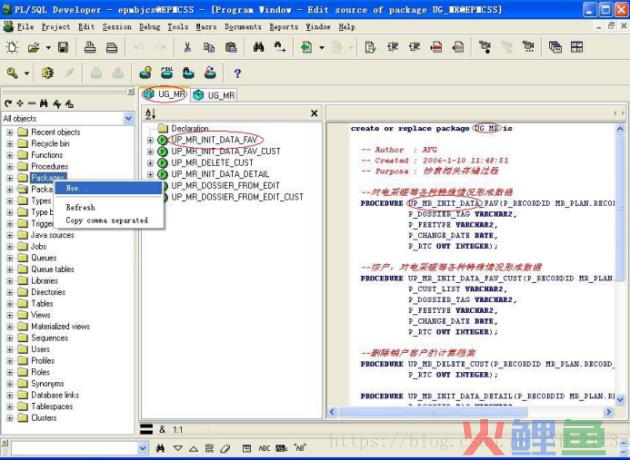
Task: Open the Session menu
Action: point(117,27)
